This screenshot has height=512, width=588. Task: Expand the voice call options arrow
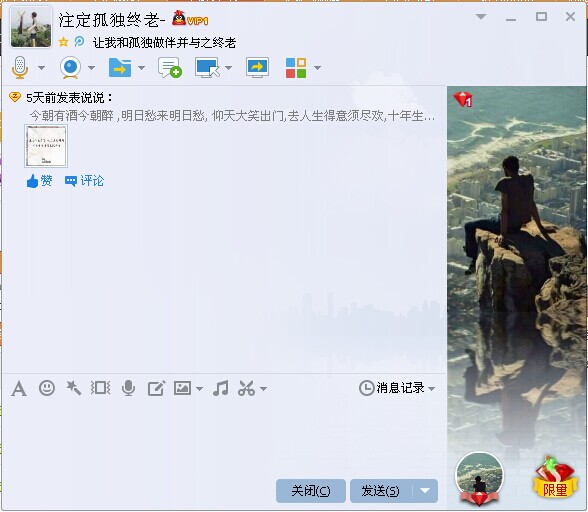click(41, 68)
